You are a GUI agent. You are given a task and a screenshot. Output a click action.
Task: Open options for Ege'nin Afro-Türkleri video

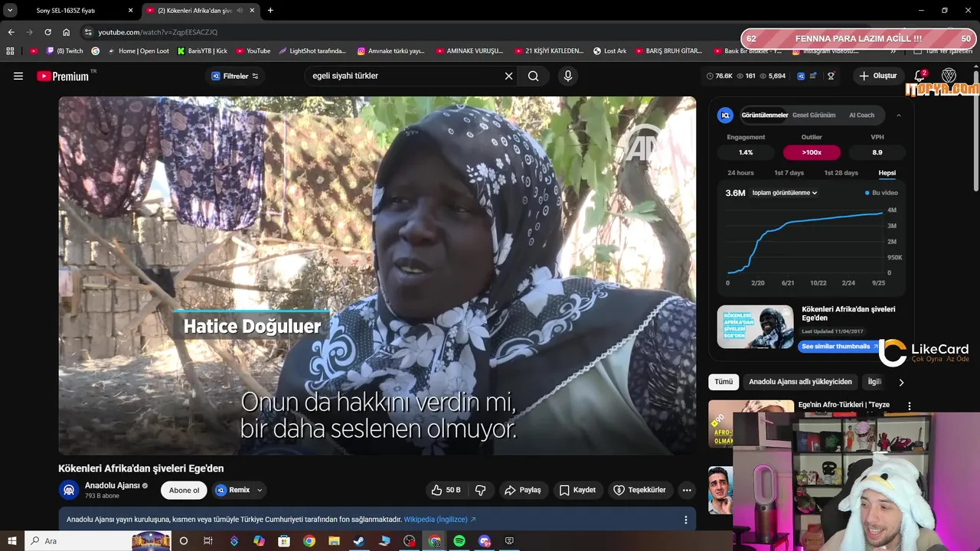(x=910, y=406)
